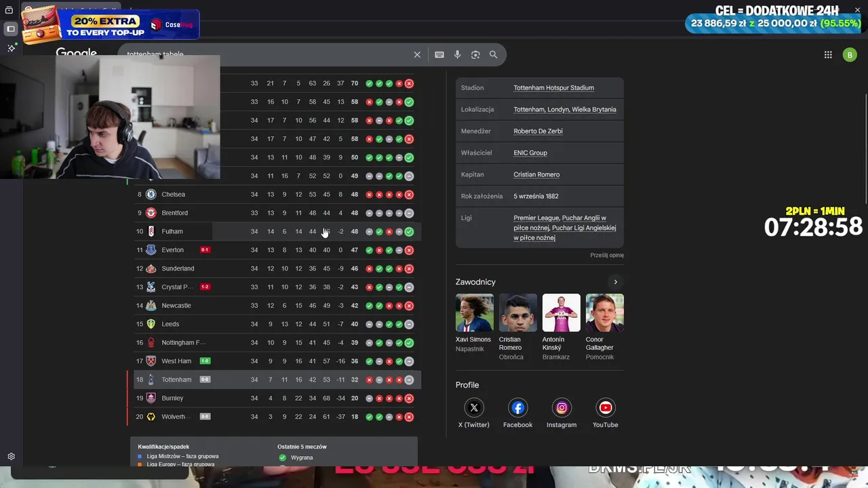
Task: Click the Newcastle club crest icon
Action: 151,306
